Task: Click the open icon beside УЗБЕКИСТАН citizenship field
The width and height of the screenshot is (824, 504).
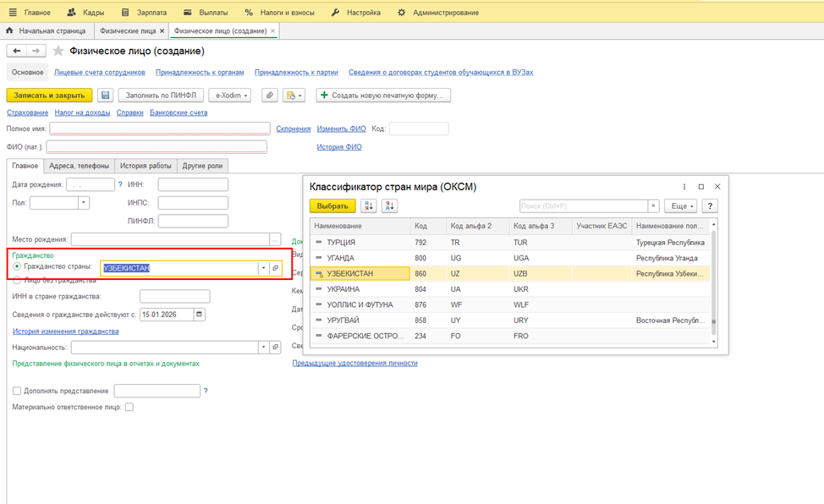Action: (x=275, y=268)
